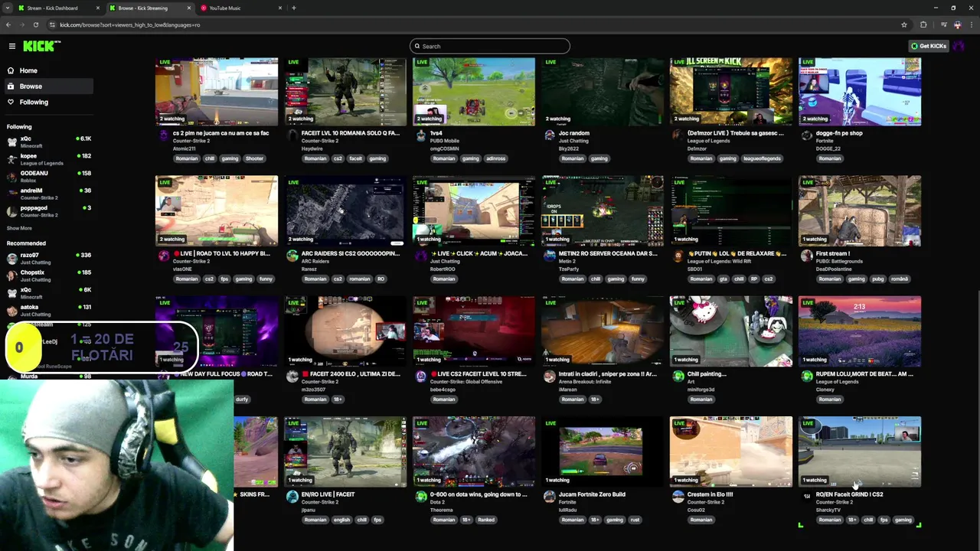Select Shooter tag under Atomic211 stream
The width and height of the screenshot is (980, 551).
click(x=254, y=158)
